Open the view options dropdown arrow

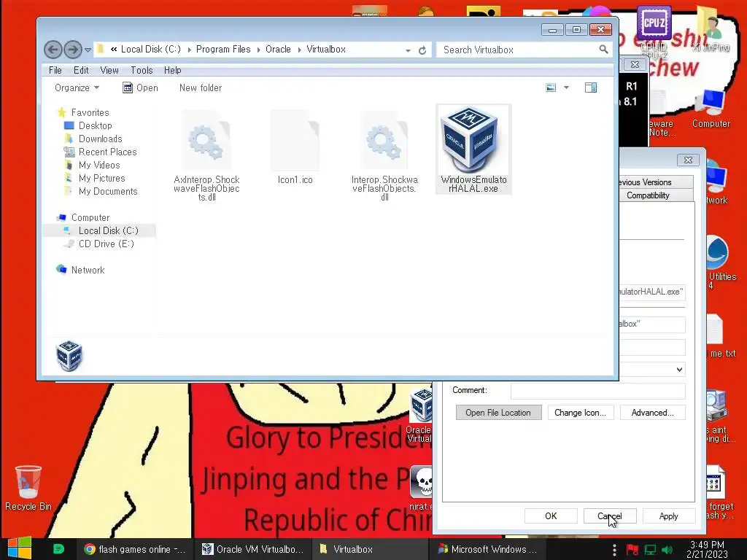(x=566, y=87)
